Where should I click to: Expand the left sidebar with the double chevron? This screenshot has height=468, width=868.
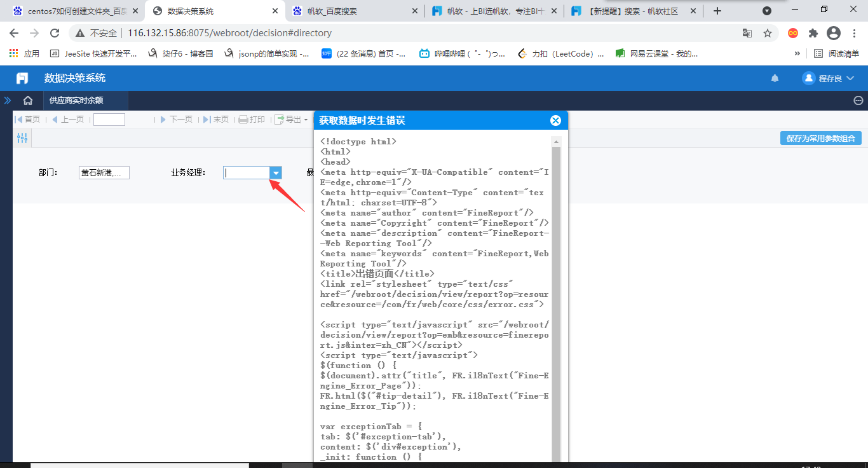click(8, 100)
